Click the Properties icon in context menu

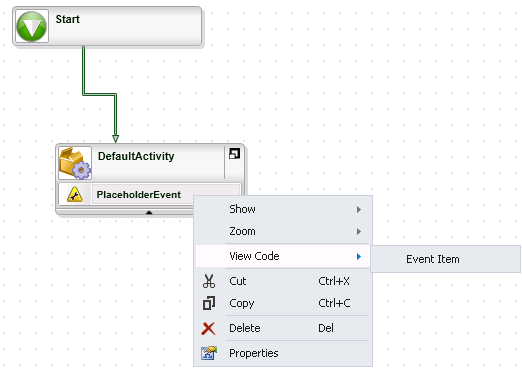(209, 353)
